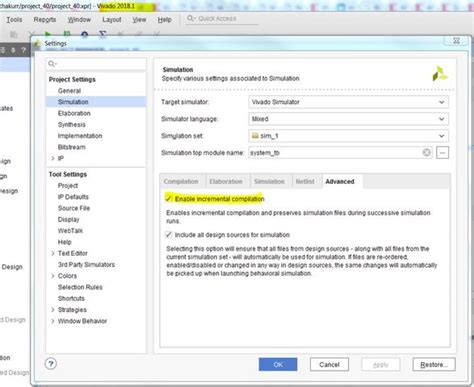Select Bitstream settings
Viewport: 474px width, 387px height.
click(x=72, y=147)
